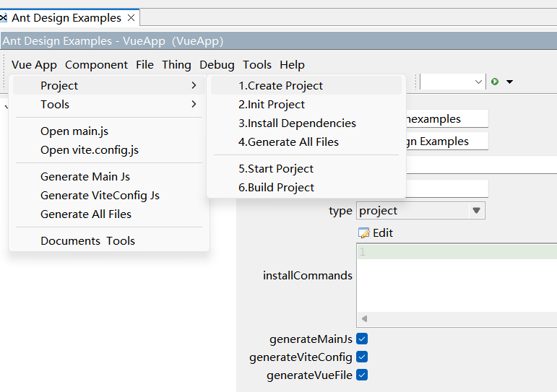Choose 5.Start Porject
Viewport: 557px width, 392px height.
tap(306, 169)
